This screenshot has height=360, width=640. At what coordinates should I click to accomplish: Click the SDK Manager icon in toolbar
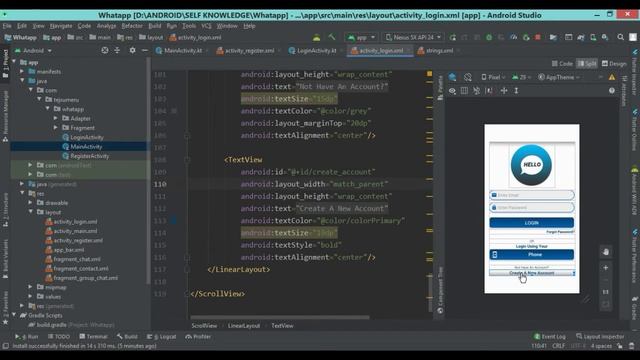[x=605, y=37]
